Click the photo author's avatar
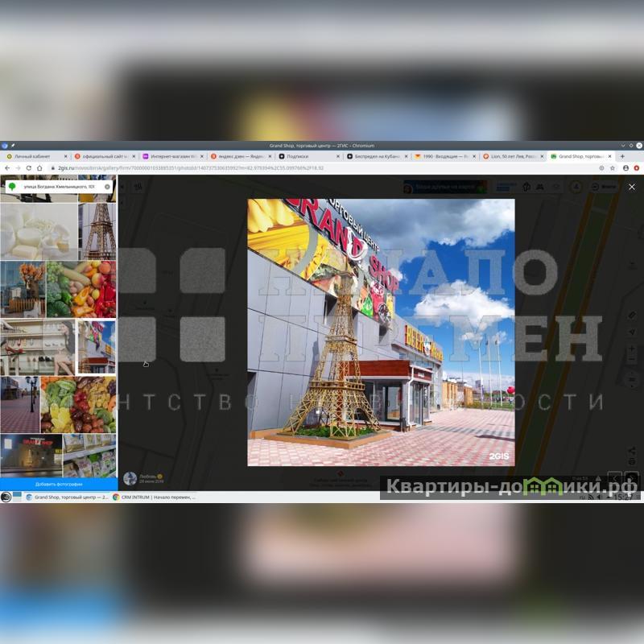 point(130,478)
